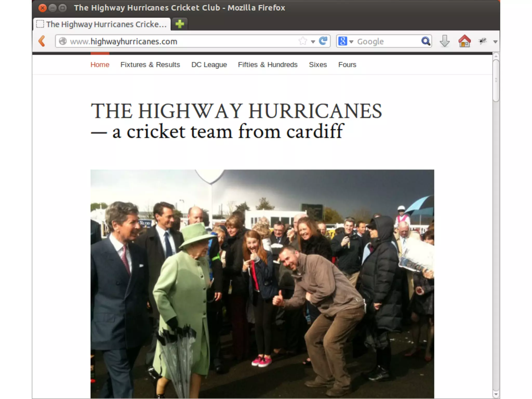This screenshot has width=532, height=399.
Task: Expand the URL history dropdown arrow
Action: pyautogui.click(x=313, y=42)
